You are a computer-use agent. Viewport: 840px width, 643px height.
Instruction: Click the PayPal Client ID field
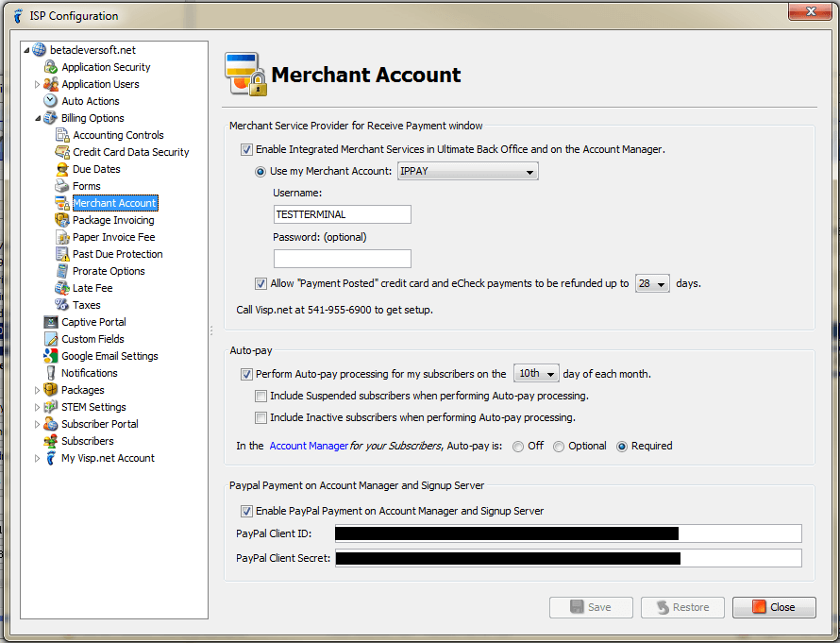[568, 533]
